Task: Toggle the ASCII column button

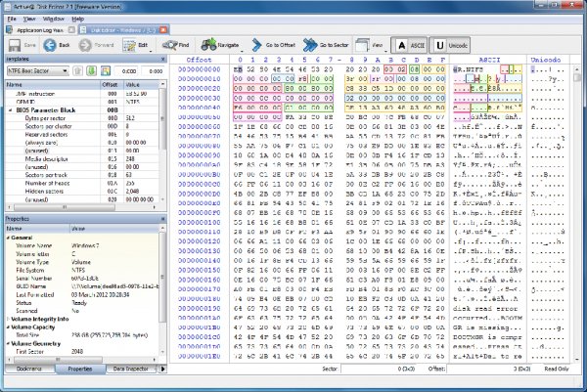Action: coord(409,45)
